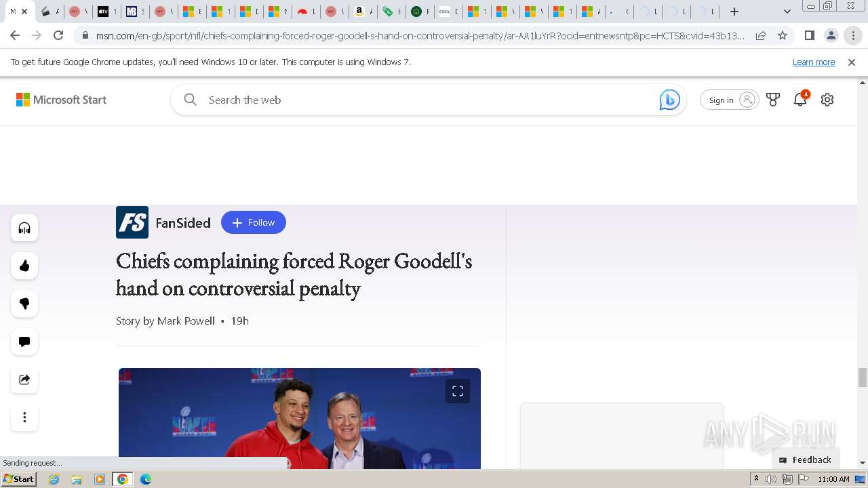Click the search magnifier icon
The height and width of the screenshot is (488, 868).
191,100
